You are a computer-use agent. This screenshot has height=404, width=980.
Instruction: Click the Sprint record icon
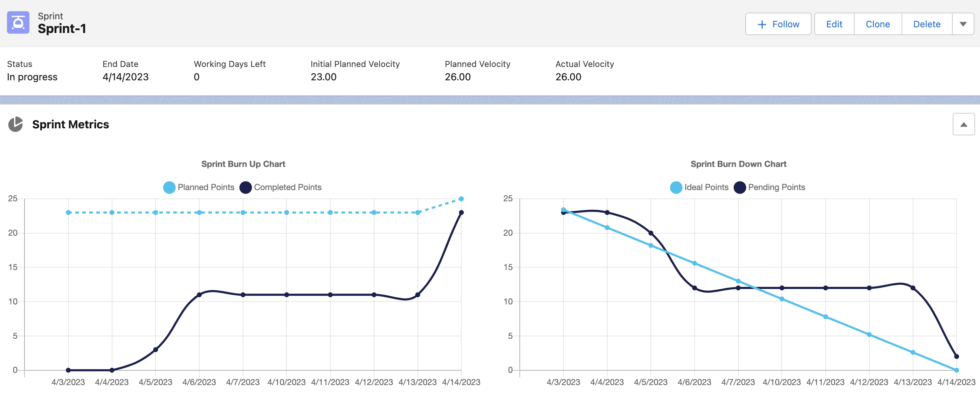tap(18, 23)
